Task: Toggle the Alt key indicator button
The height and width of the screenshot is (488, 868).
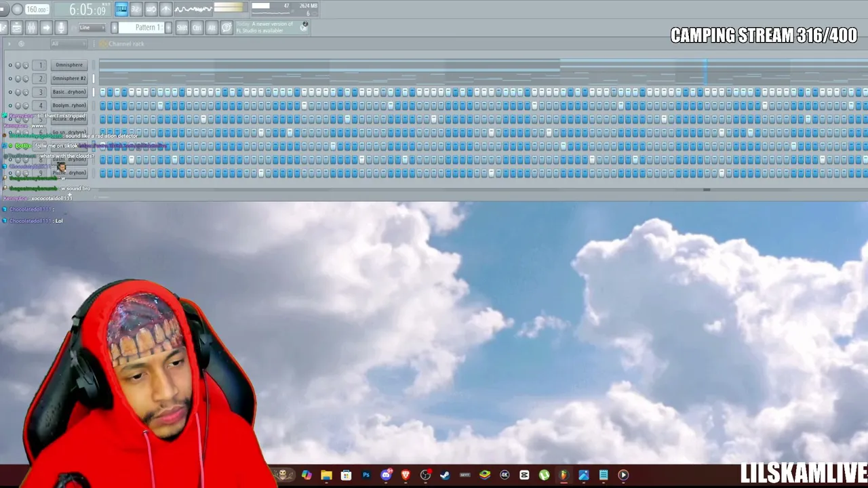Action: coord(212,28)
